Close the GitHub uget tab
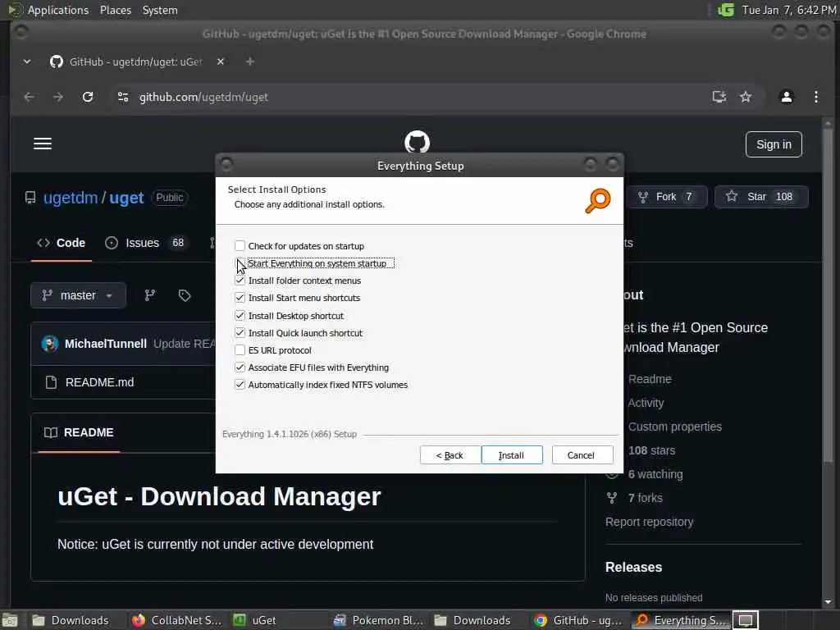840x630 pixels. [x=220, y=62]
